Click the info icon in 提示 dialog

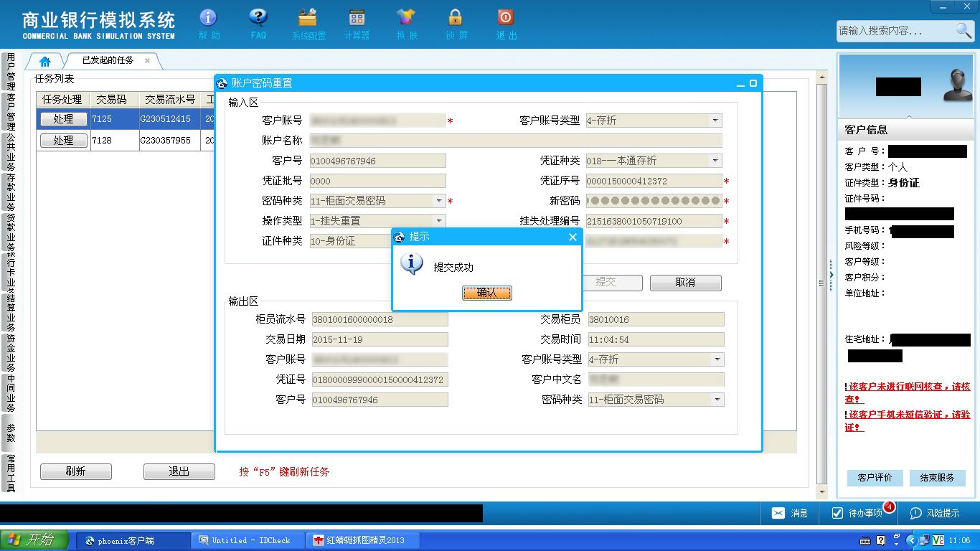410,264
